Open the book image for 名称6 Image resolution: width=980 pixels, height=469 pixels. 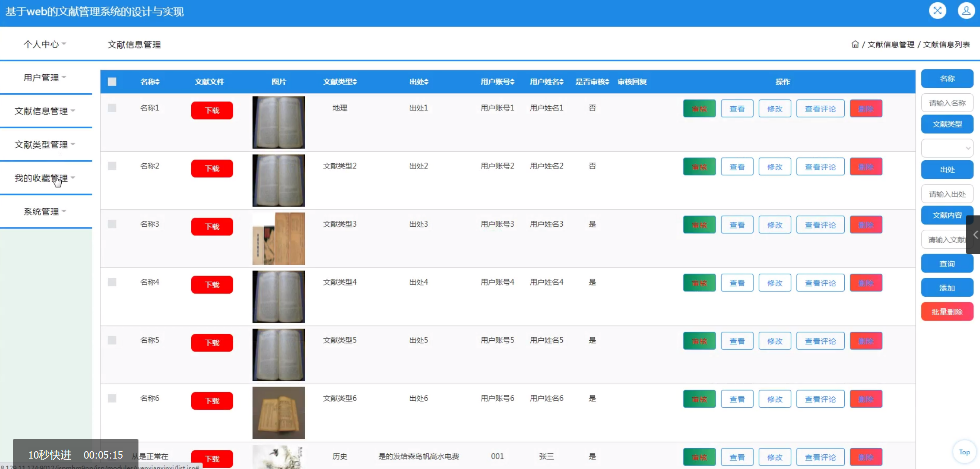pos(278,413)
